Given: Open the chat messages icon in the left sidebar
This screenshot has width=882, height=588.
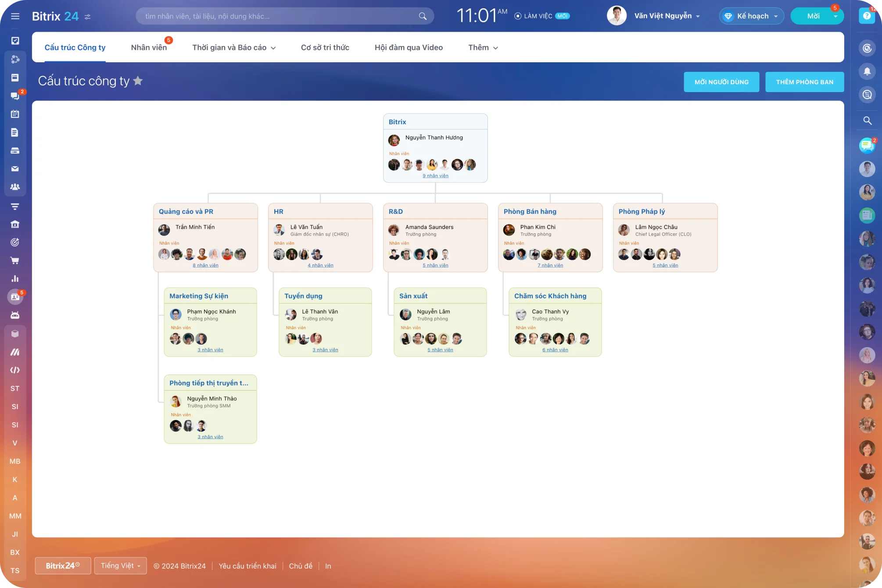Looking at the screenshot, I should [15, 96].
